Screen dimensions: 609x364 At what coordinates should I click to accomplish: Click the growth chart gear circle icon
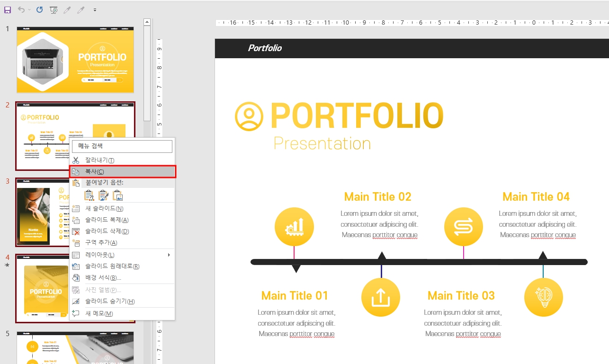pyautogui.click(x=294, y=227)
